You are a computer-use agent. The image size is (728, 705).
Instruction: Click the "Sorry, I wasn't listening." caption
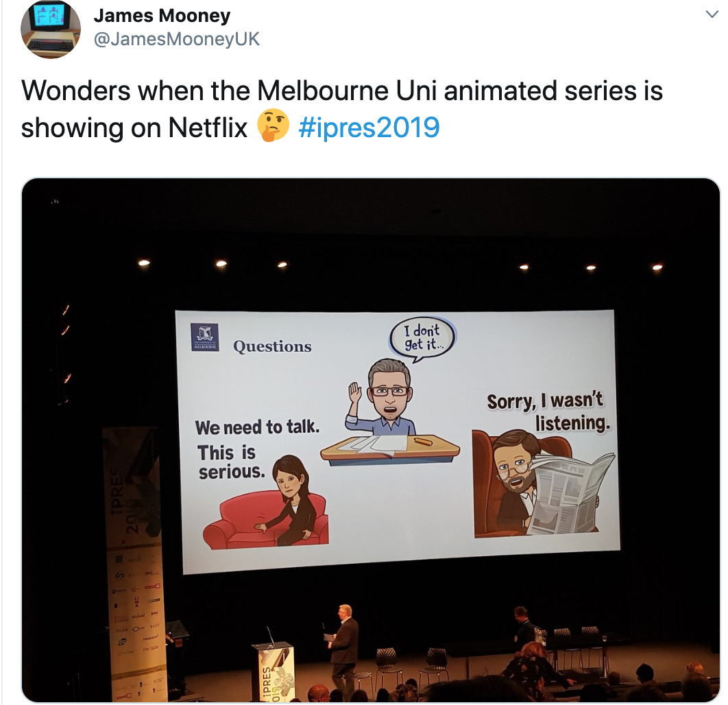point(548,412)
